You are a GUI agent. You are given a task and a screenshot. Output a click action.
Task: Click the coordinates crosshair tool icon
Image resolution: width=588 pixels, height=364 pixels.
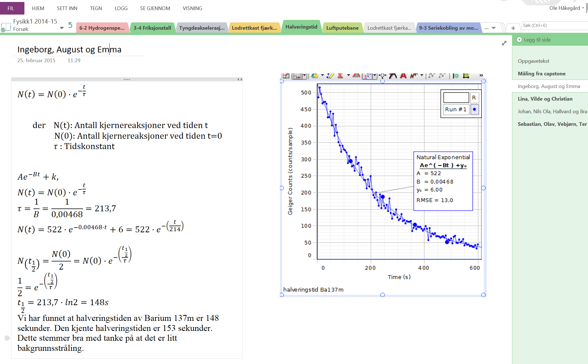(382, 76)
